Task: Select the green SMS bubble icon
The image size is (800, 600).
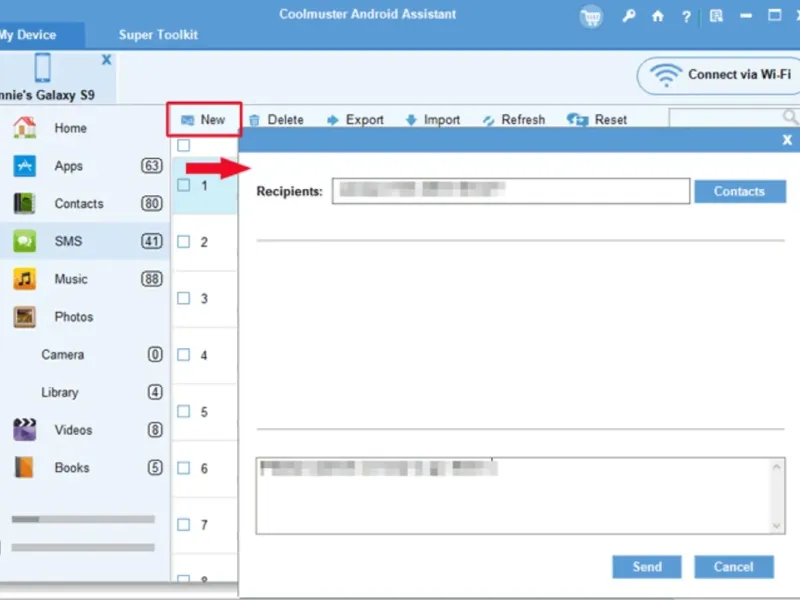Action: (24, 241)
